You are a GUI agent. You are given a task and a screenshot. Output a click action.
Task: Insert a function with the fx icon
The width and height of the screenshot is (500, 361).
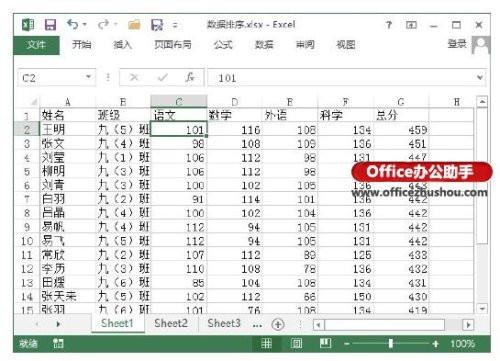point(190,78)
